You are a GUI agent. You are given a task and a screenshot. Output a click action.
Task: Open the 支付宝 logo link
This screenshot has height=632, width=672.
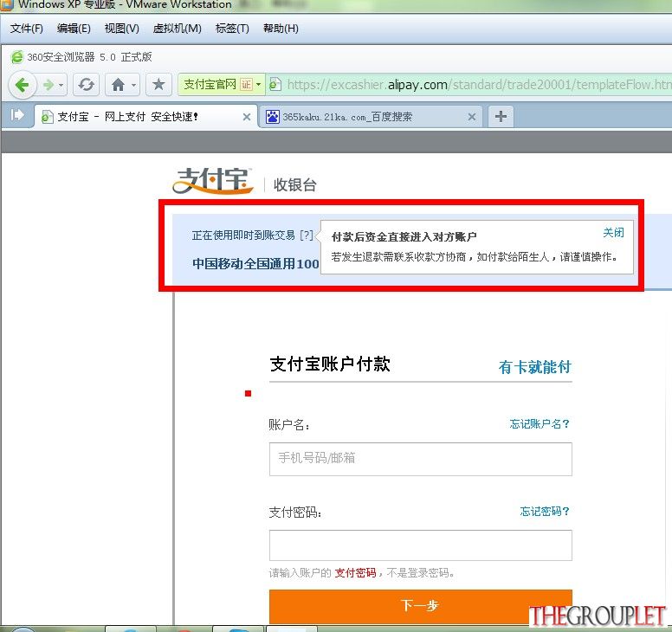click(213, 181)
